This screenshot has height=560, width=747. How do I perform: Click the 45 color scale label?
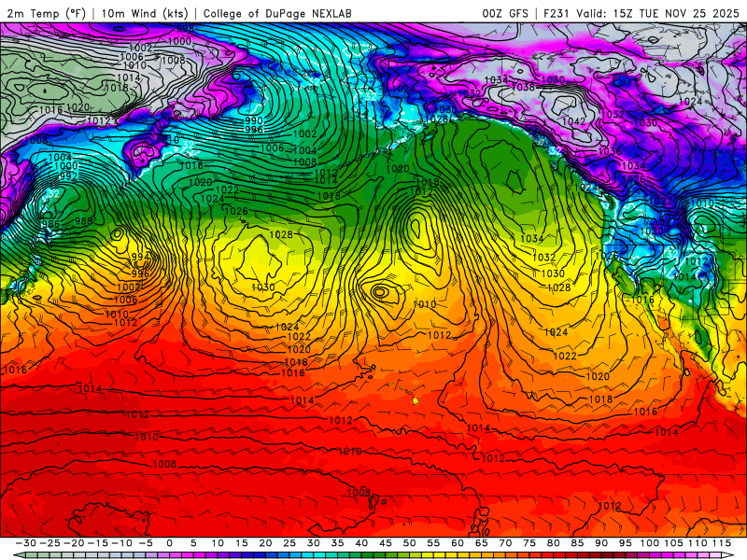[386, 543]
